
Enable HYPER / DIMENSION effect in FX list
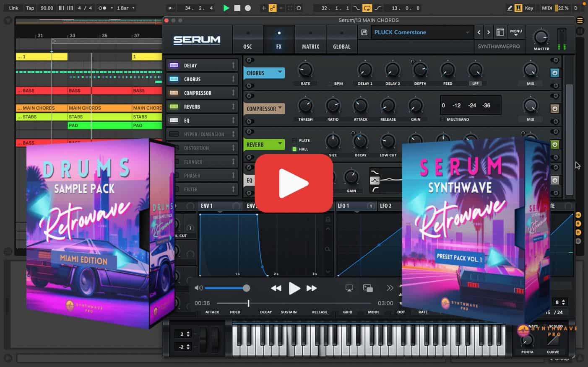click(x=202, y=134)
